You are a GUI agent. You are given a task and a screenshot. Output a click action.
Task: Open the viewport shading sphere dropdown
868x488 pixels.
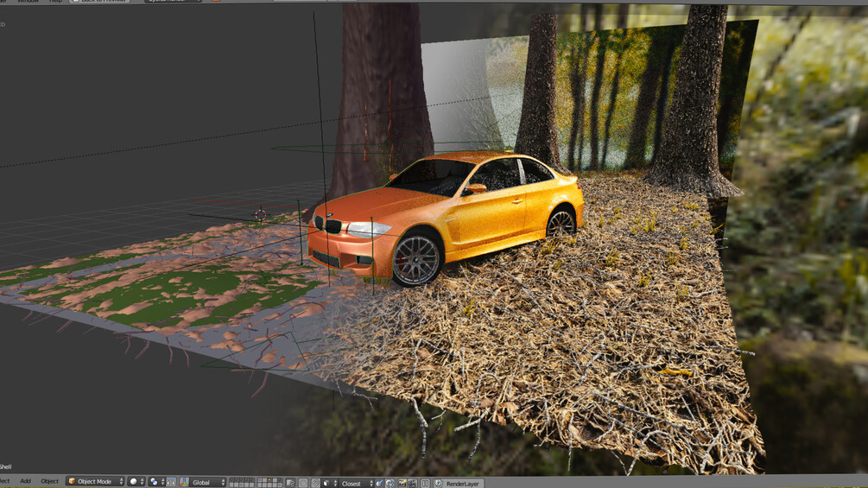(136, 481)
